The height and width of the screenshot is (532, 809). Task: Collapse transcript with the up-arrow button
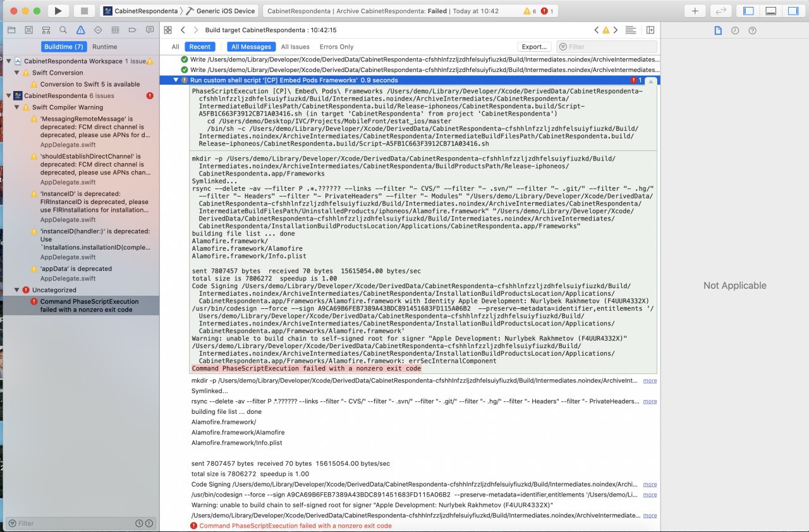click(x=650, y=80)
